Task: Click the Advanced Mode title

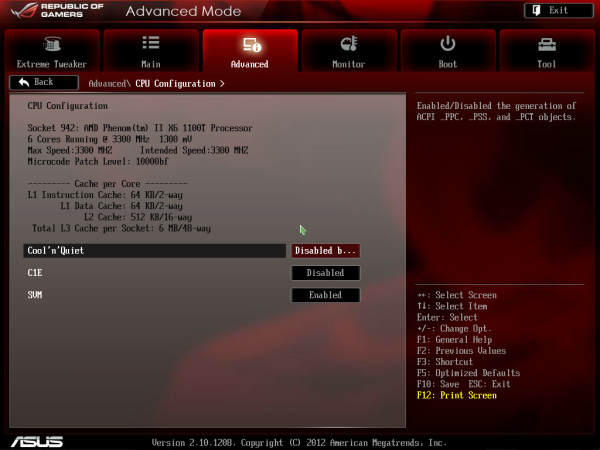Action: point(183,11)
